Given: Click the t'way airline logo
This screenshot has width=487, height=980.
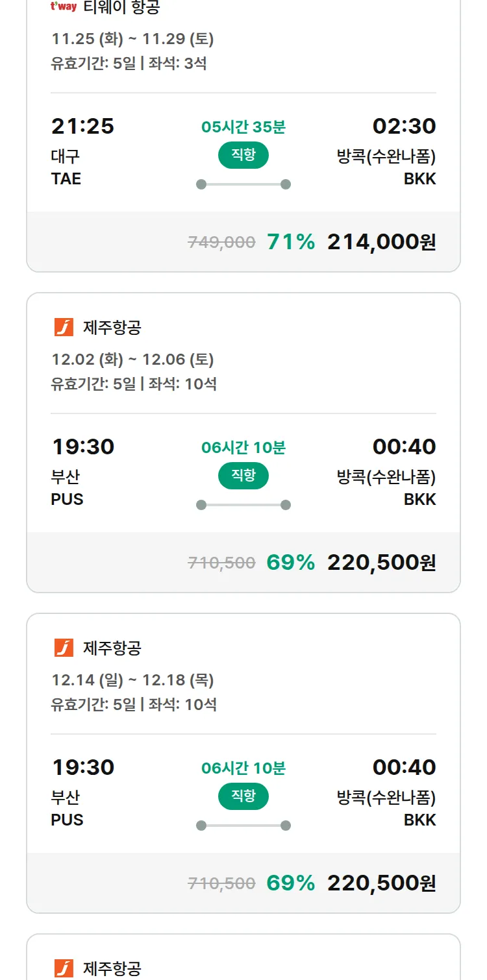Looking at the screenshot, I should click(x=64, y=7).
